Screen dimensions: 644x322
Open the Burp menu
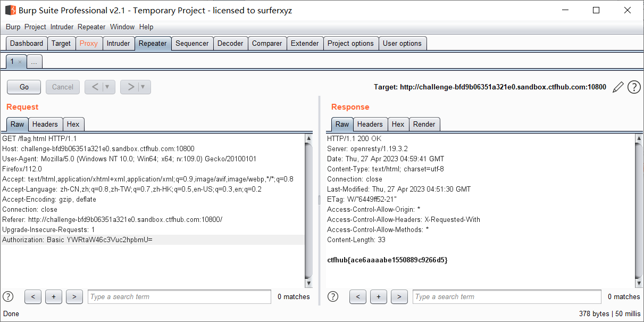tap(13, 27)
